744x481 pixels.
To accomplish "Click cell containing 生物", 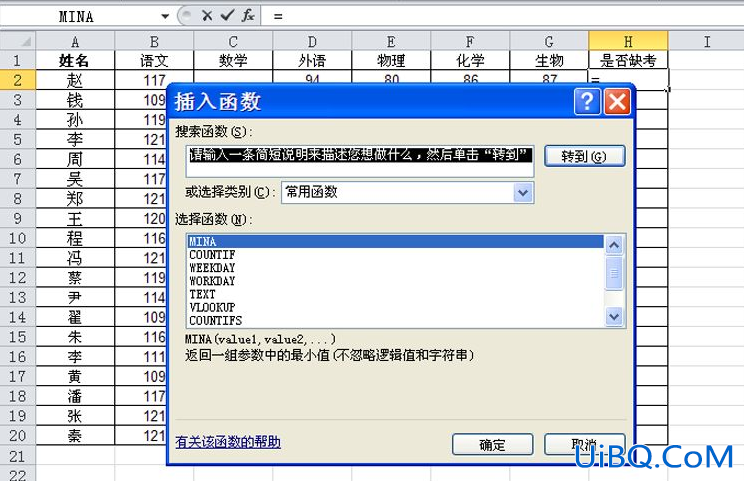I will pyautogui.click(x=549, y=60).
